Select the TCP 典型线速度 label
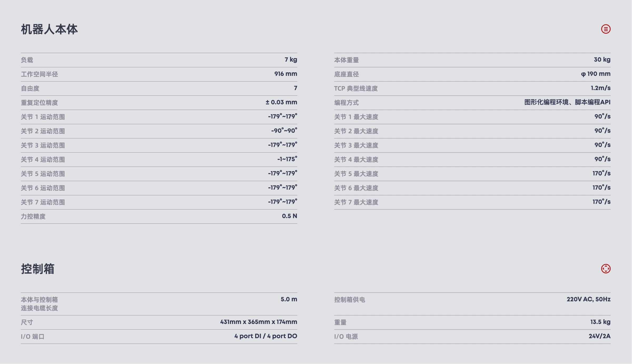This screenshot has height=364, width=632. (x=356, y=88)
